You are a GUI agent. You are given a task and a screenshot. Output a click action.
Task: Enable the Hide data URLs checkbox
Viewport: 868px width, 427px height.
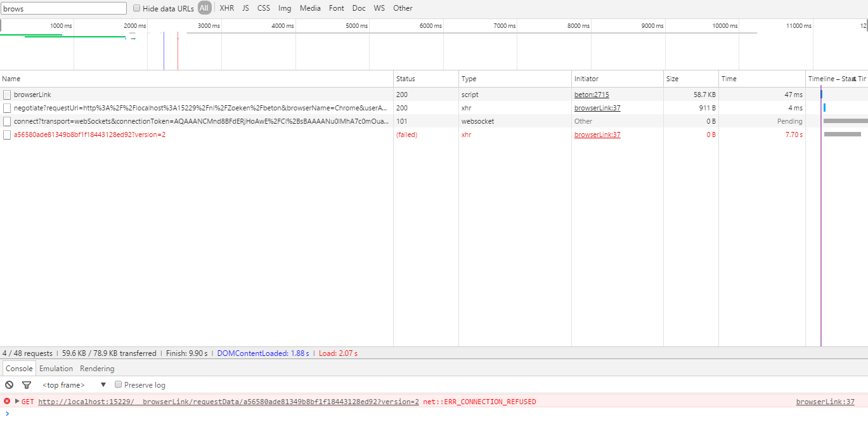[137, 8]
